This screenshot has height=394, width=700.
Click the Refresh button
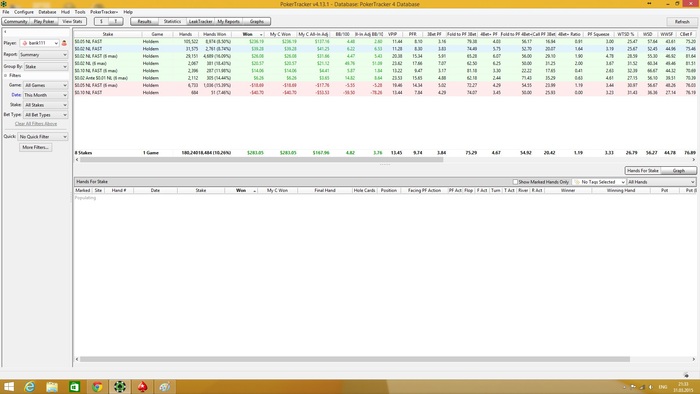click(682, 21)
